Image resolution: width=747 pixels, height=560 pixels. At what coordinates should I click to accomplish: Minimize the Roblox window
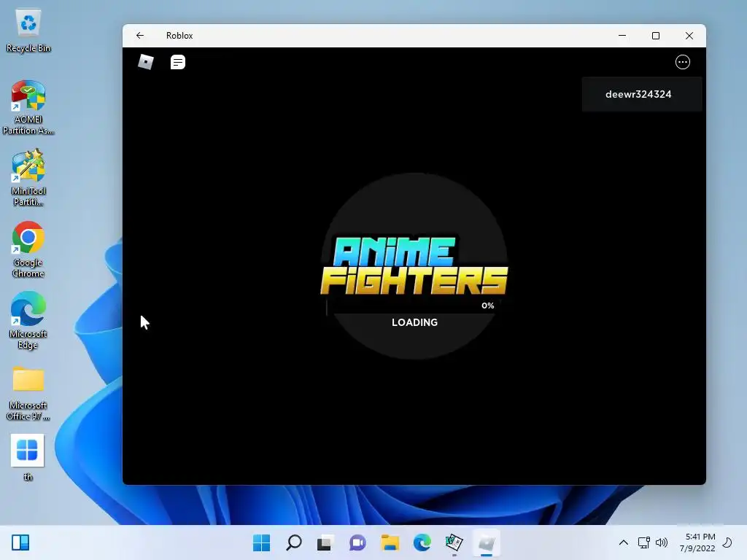pos(622,36)
